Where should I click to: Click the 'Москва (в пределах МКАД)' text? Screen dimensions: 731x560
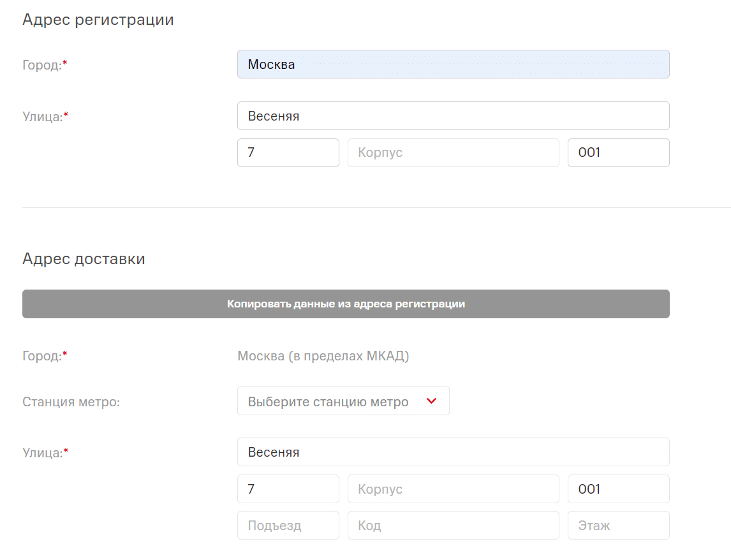pyautogui.click(x=323, y=356)
